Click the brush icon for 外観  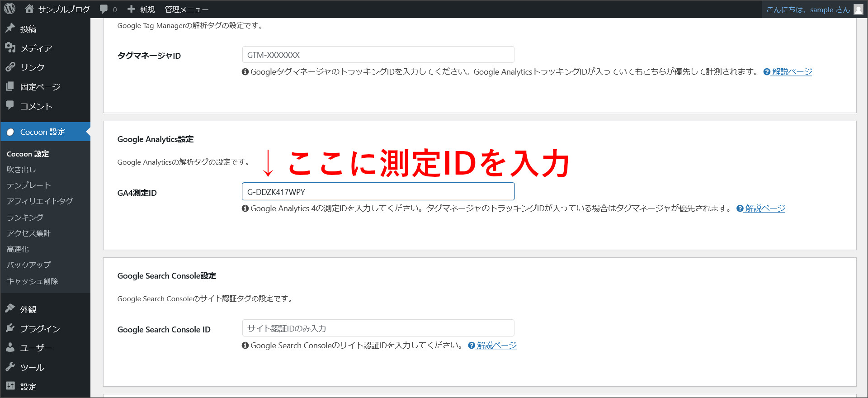click(10, 308)
